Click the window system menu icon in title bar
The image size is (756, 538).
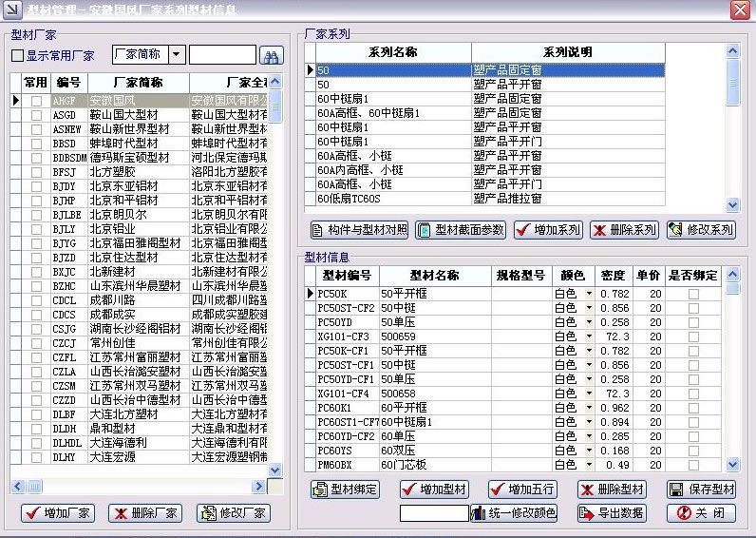point(12,10)
